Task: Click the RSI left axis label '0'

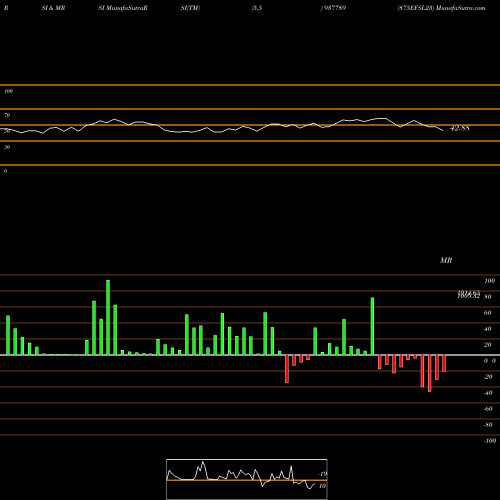Action: coord(5,171)
